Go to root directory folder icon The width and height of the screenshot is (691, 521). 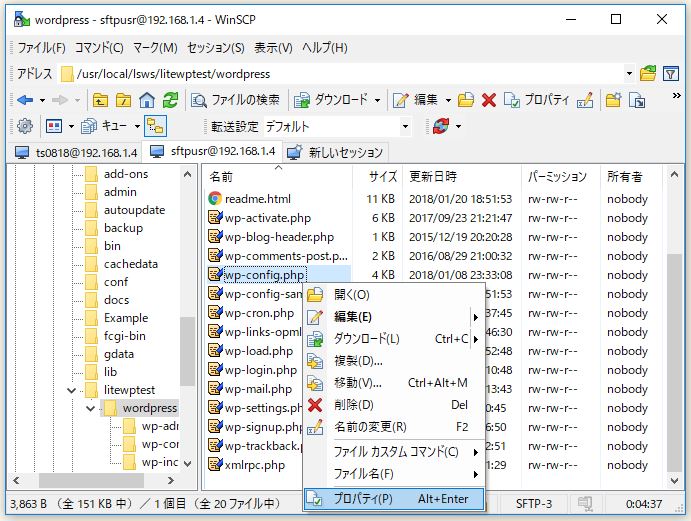click(x=123, y=100)
